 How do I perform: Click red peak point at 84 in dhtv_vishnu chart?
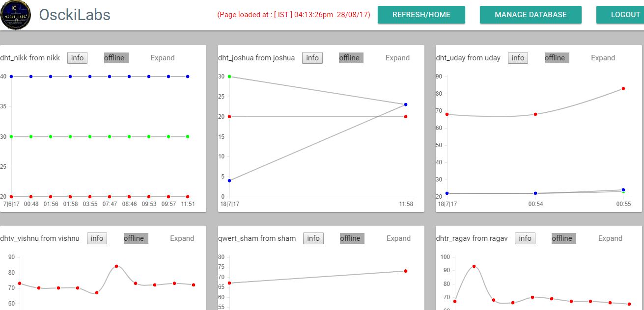(x=116, y=266)
